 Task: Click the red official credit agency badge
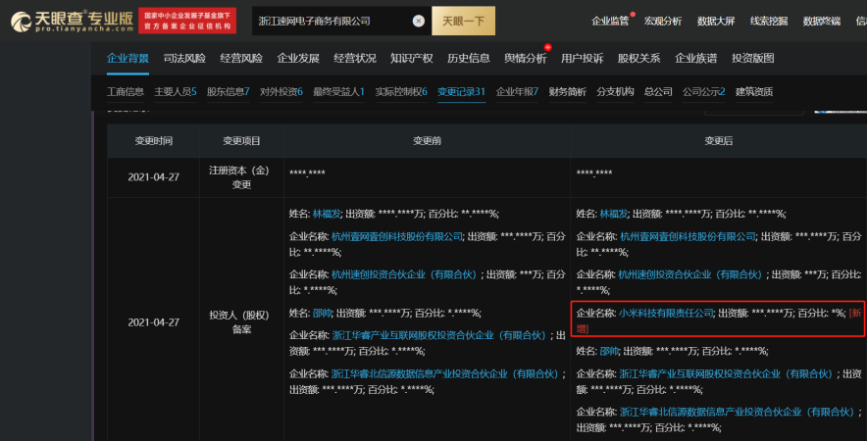(x=187, y=21)
